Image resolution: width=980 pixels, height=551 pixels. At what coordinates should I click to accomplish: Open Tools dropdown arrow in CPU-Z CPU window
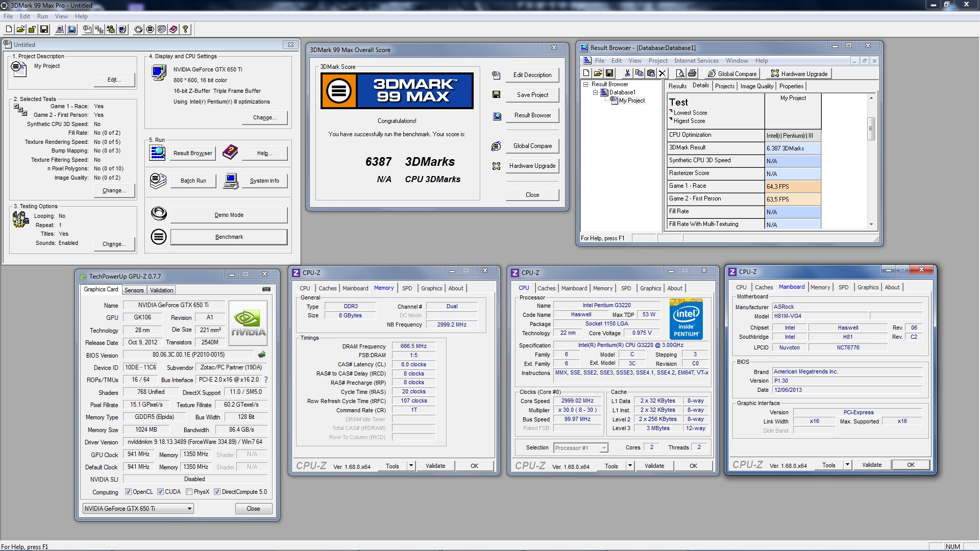tap(630, 466)
